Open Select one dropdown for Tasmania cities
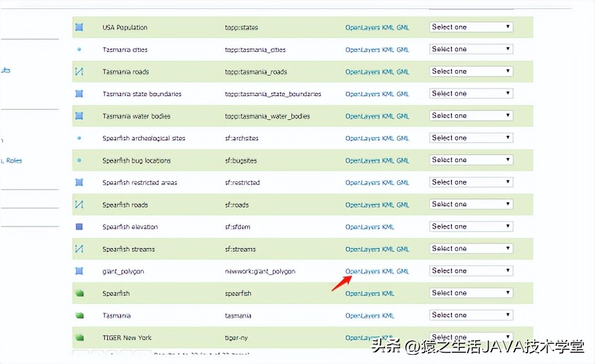 pos(471,49)
